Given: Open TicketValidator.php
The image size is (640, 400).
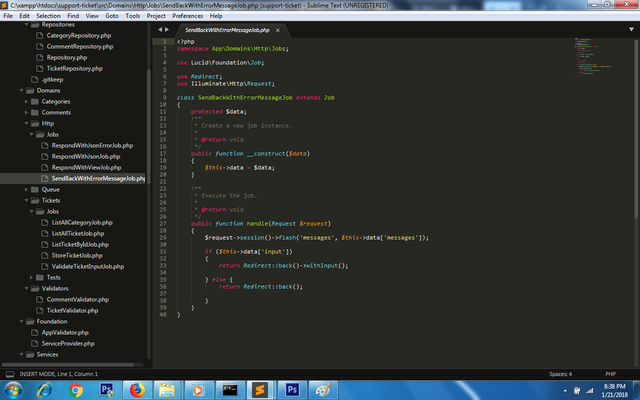Looking at the screenshot, I should (72, 310).
